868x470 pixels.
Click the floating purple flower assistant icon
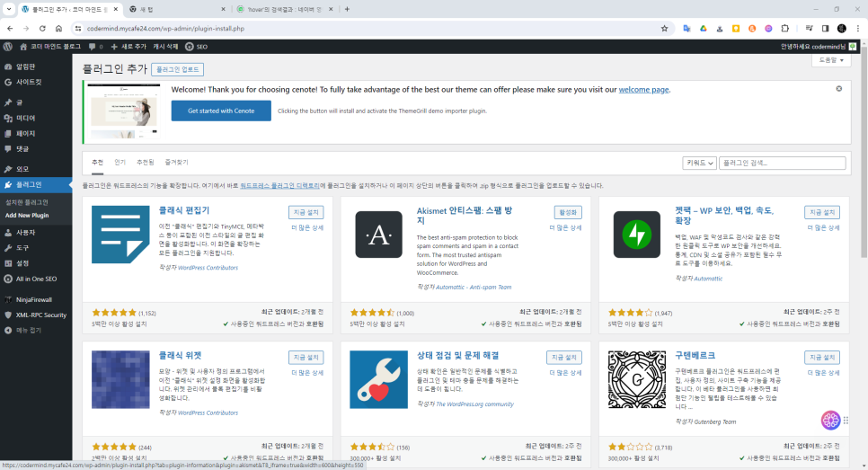(x=829, y=421)
